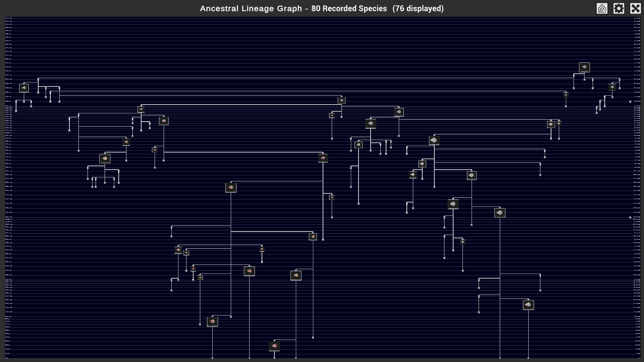
Task: Select the beetle-shaped species thumbnail
Action: click(453, 203)
